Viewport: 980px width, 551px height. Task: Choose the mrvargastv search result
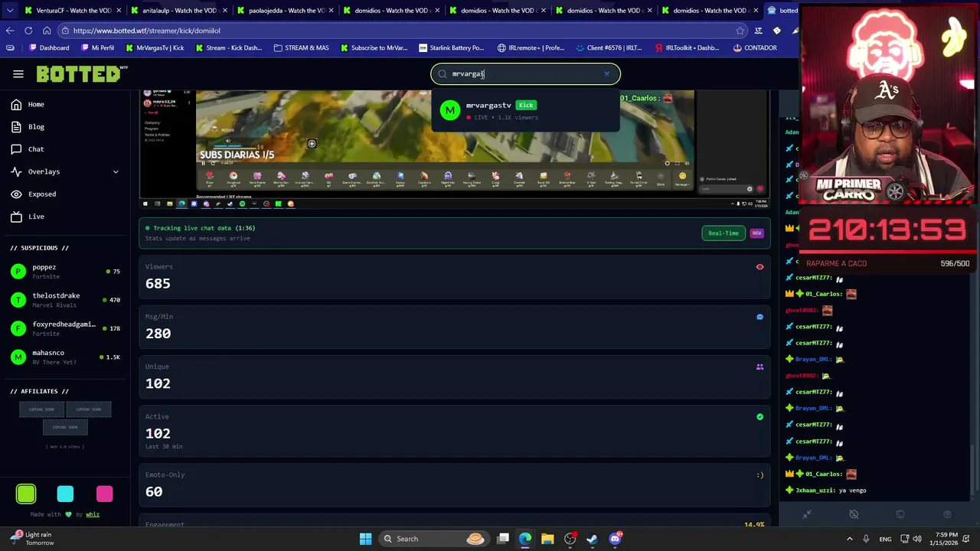pos(525,110)
